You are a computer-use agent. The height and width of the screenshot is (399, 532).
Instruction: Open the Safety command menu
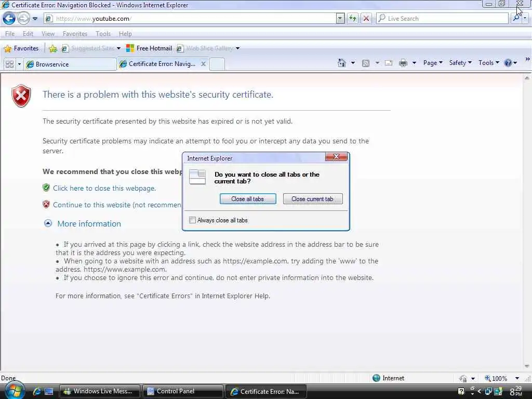(x=460, y=63)
